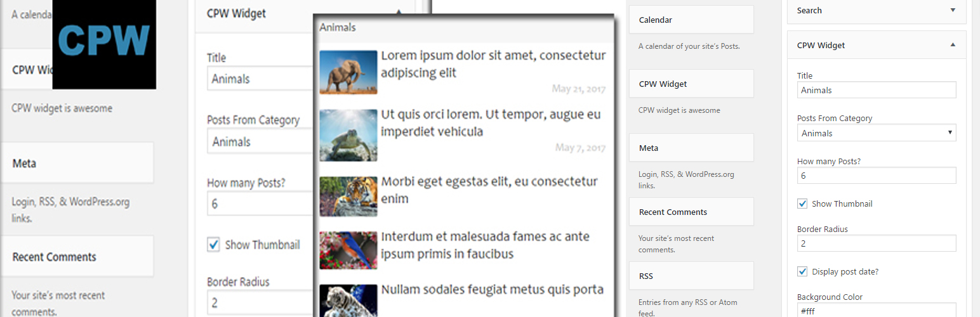
Task: Click the Posts From Category label above the Display post date option
Action: point(835,119)
